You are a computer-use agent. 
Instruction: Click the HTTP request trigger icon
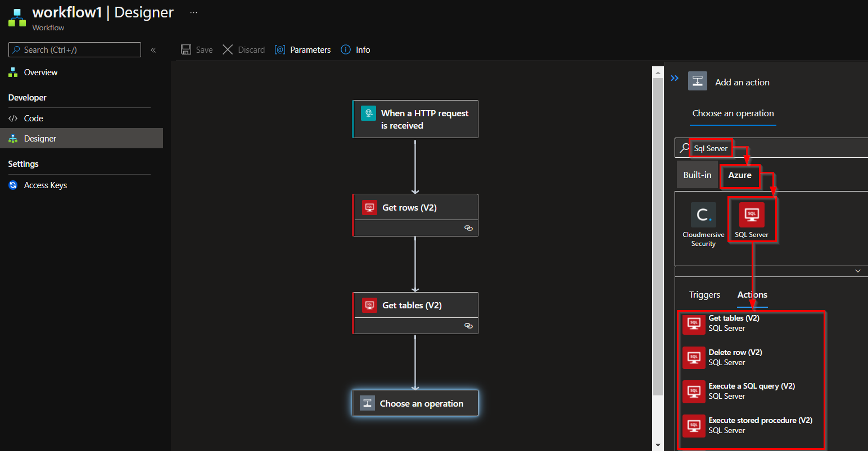tap(369, 113)
